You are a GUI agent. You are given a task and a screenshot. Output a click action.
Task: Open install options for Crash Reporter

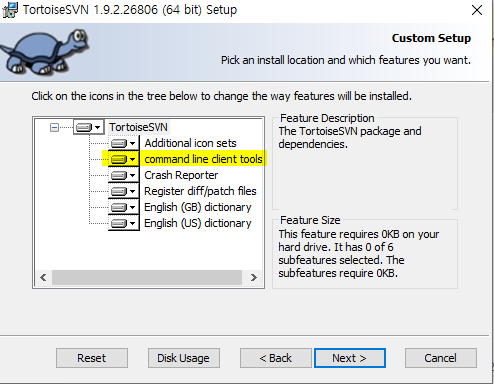coord(124,175)
